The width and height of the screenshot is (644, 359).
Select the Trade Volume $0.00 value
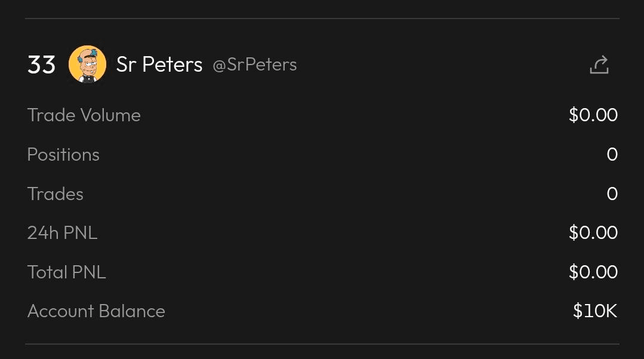click(x=593, y=115)
